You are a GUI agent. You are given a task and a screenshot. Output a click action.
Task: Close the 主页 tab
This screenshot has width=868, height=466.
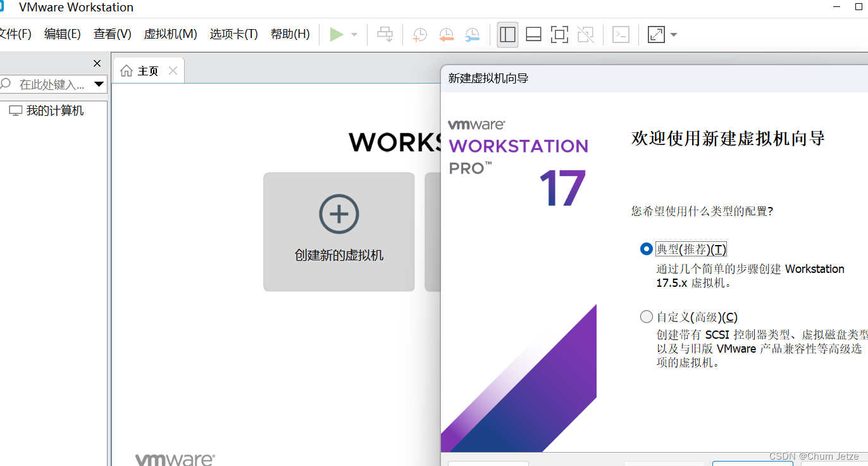[x=173, y=70]
